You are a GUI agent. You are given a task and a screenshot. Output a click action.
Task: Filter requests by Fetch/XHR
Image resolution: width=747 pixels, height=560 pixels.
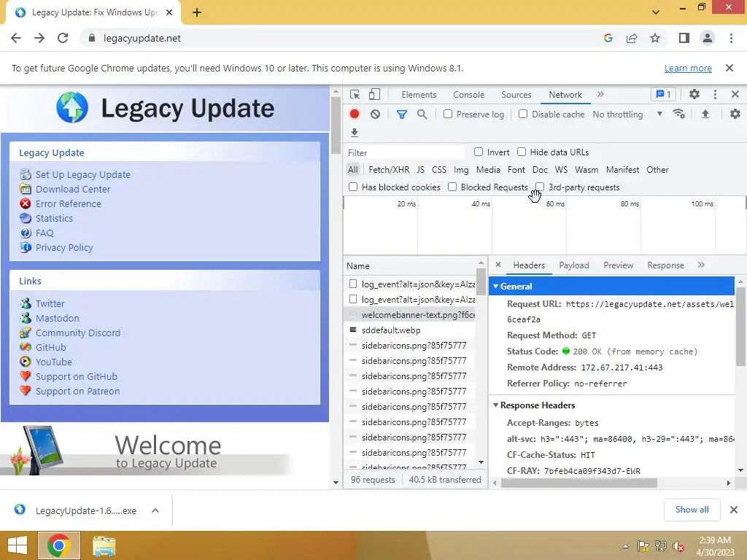(x=389, y=169)
